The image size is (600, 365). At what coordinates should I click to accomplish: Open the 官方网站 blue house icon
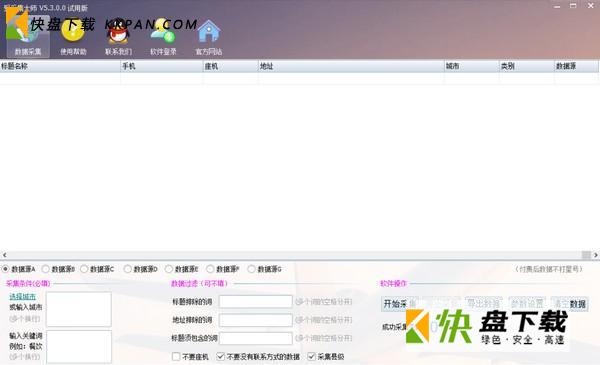tap(209, 37)
